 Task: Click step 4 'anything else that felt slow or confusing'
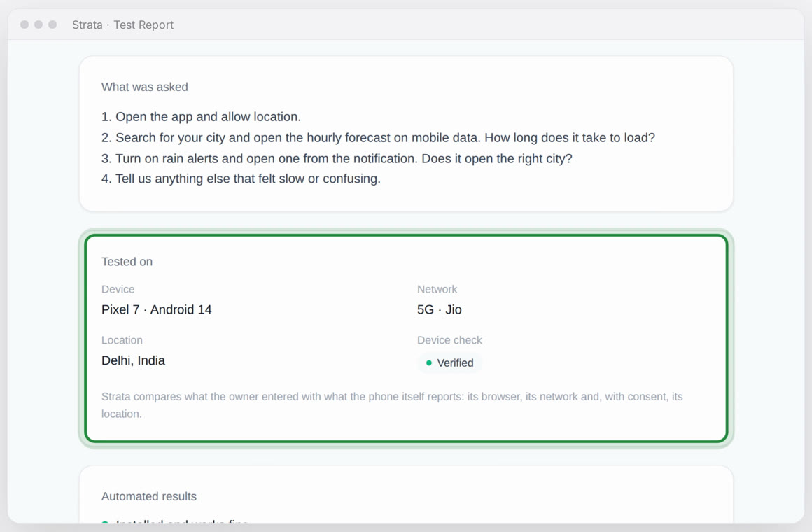click(x=241, y=178)
